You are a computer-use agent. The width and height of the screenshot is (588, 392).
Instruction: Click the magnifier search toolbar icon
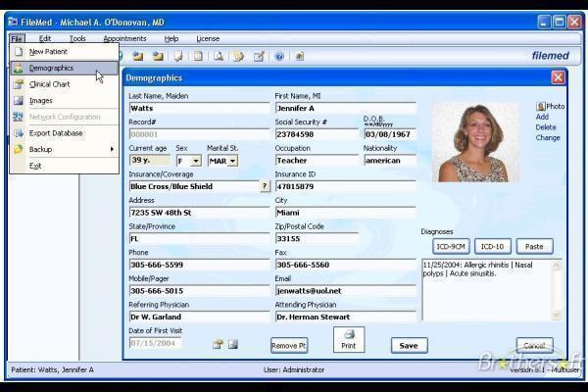pos(219,56)
